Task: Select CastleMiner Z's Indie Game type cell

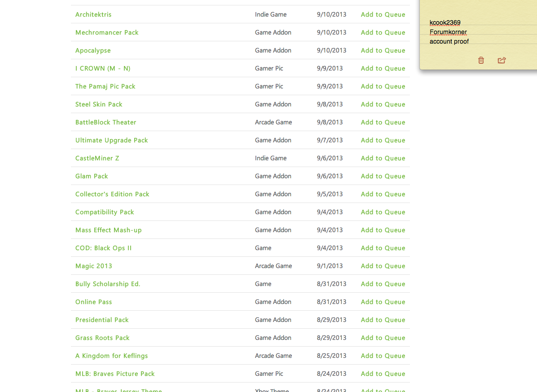Action: tap(271, 158)
